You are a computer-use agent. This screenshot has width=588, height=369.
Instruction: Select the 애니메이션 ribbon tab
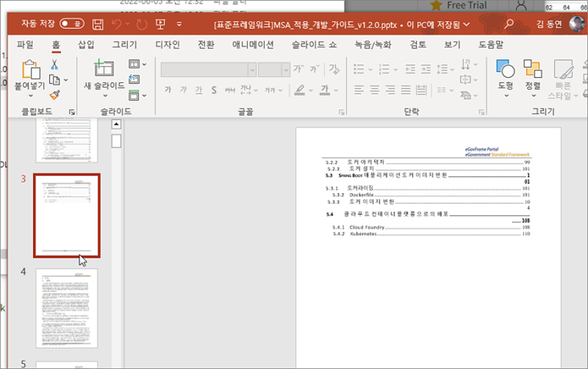pyautogui.click(x=253, y=45)
